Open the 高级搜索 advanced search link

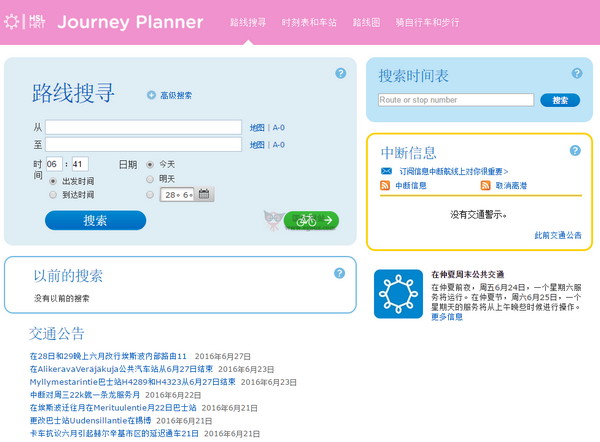[x=176, y=95]
